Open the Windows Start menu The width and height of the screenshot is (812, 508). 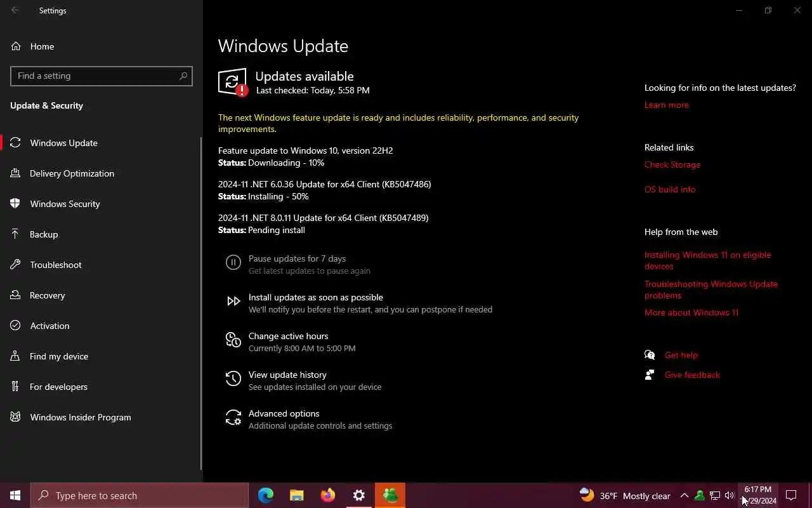pos(15,495)
